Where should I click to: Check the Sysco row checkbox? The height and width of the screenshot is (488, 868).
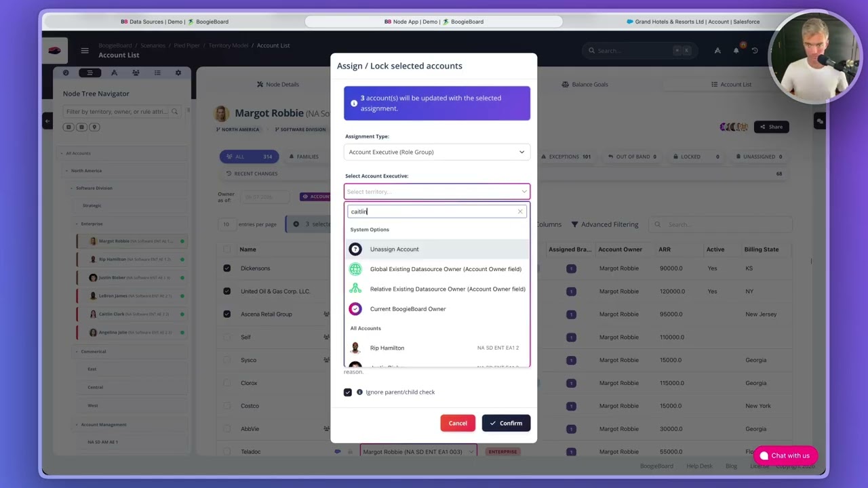click(x=226, y=361)
